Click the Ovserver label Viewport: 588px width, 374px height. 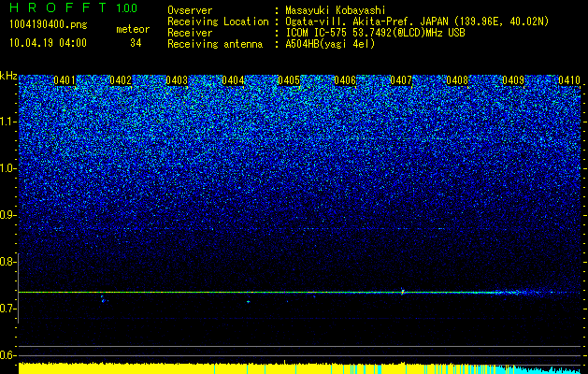190,10
